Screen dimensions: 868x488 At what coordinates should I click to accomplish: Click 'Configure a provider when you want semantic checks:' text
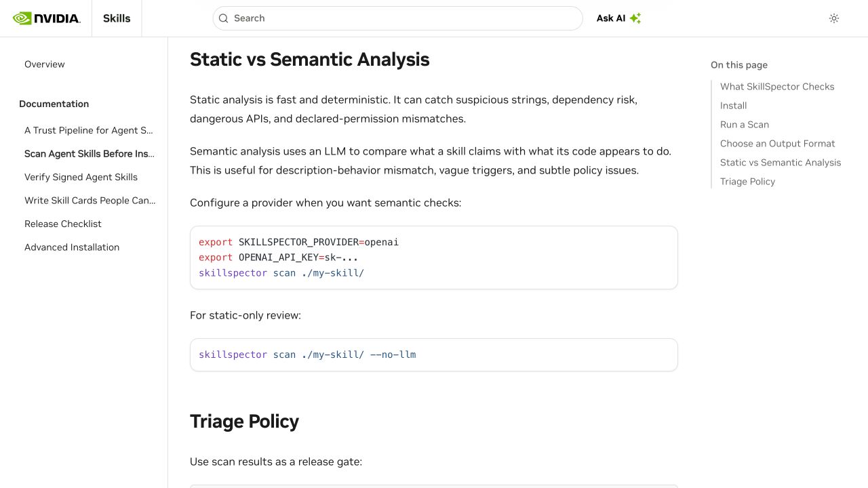coord(325,203)
